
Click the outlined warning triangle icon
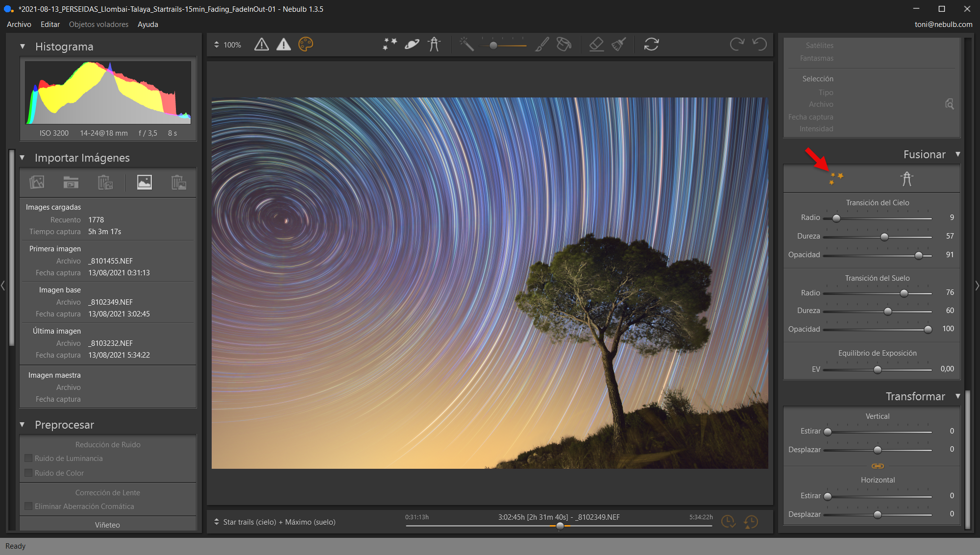tap(262, 45)
